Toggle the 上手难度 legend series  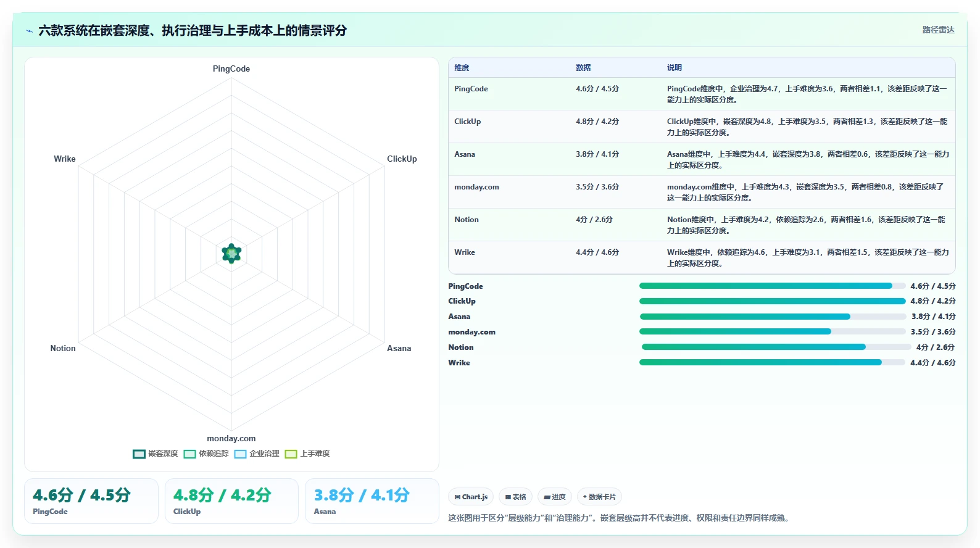pyautogui.click(x=307, y=454)
